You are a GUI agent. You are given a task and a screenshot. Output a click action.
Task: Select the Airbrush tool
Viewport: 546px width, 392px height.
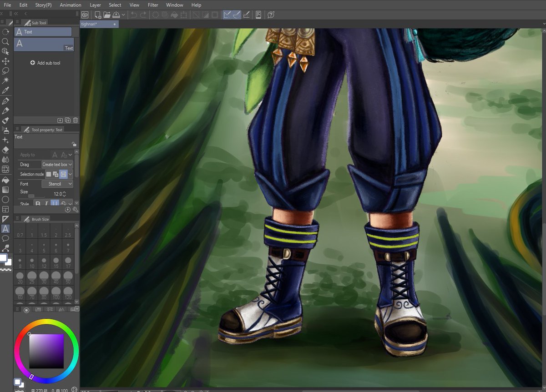5,131
